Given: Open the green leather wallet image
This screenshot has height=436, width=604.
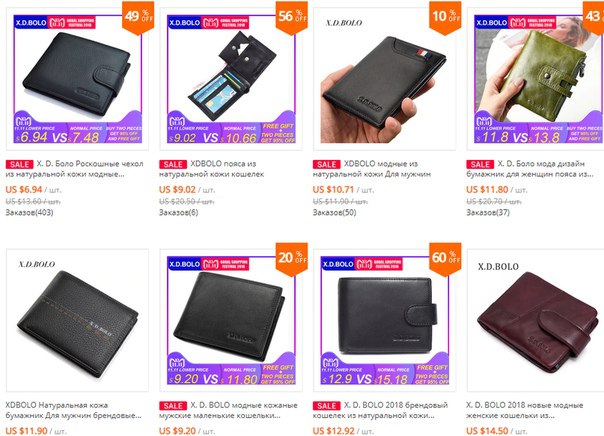Looking at the screenshot, I should click(x=536, y=79).
